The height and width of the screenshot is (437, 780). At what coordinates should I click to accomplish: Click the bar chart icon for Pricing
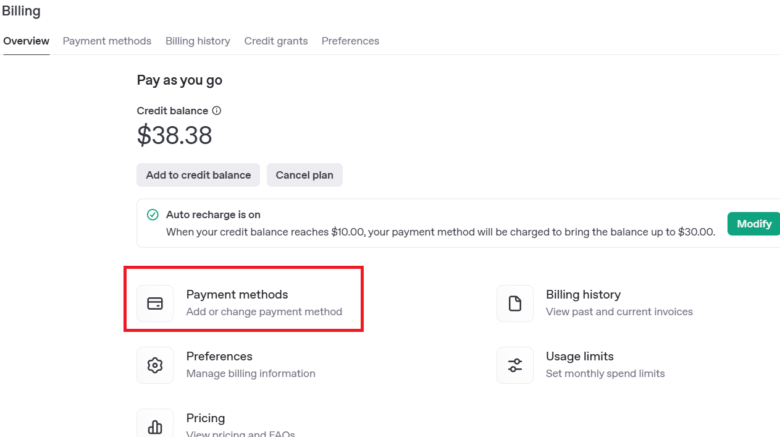click(x=155, y=425)
